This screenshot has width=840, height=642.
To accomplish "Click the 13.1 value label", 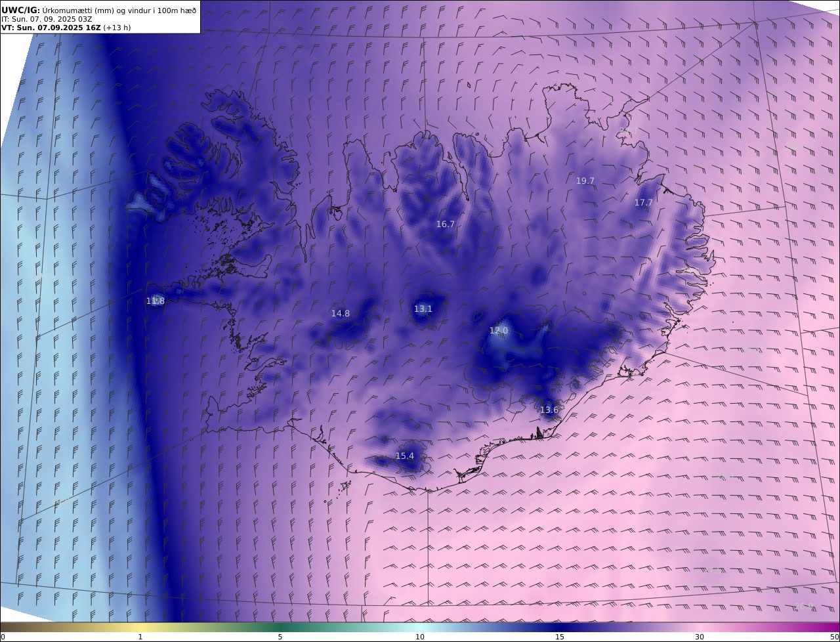I will point(423,309).
